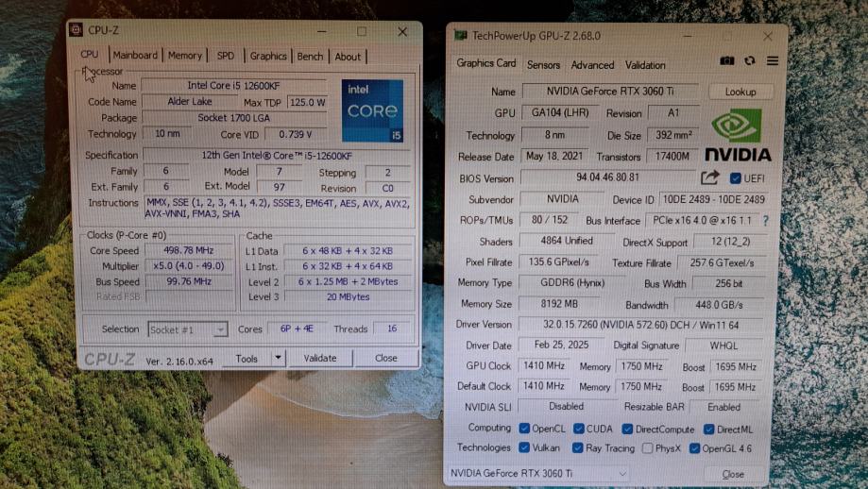This screenshot has width=868, height=489.
Task: Toggle the DirectML checkbox
Action: click(x=708, y=429)
